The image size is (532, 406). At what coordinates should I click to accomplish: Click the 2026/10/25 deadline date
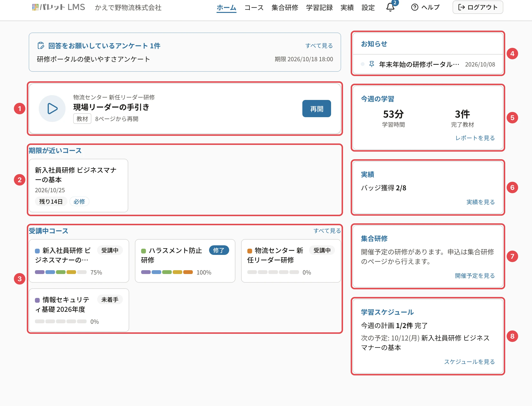tap(50, 190)
